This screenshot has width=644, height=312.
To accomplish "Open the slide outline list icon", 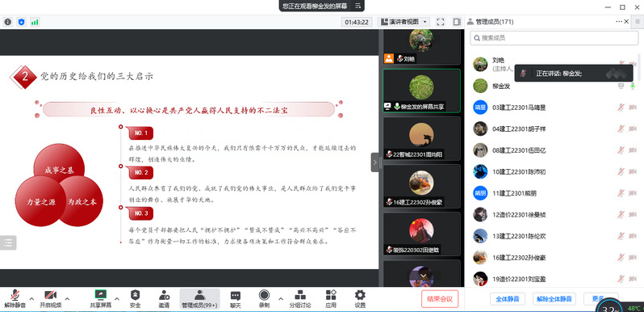I will coord(8,242).
